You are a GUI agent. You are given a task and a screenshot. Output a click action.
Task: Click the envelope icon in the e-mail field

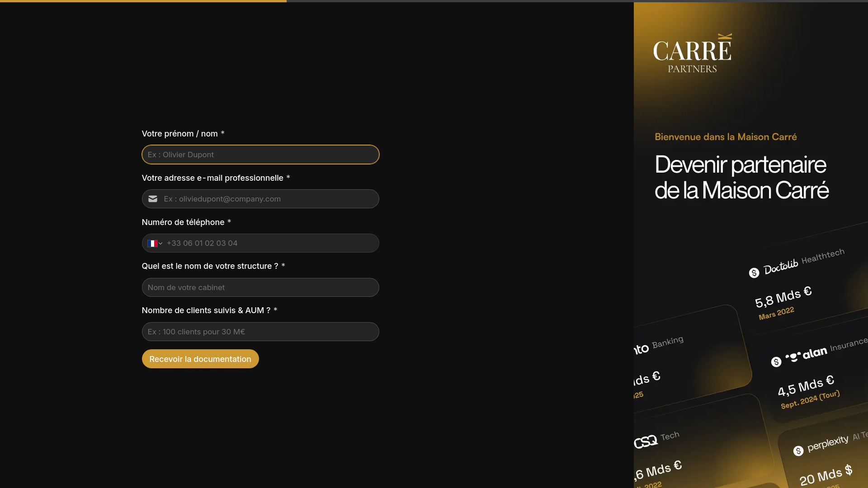coord(153,199)
